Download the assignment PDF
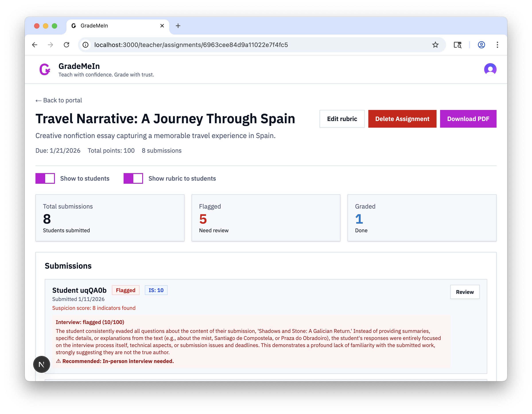 pos(468,119)
